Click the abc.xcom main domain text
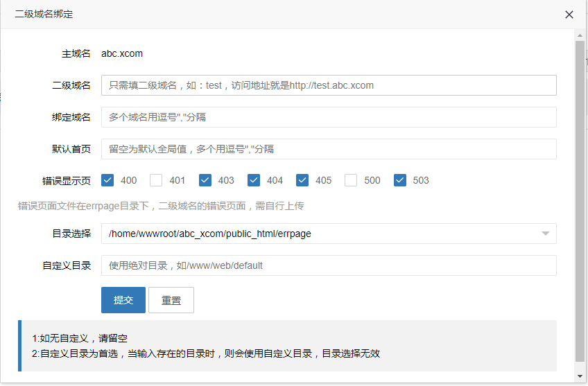588x386 pixels. 122,53
